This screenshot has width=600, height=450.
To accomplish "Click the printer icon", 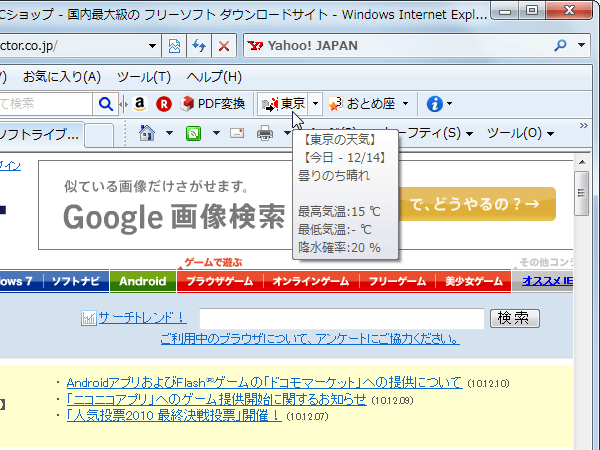I will pos(265,133).
